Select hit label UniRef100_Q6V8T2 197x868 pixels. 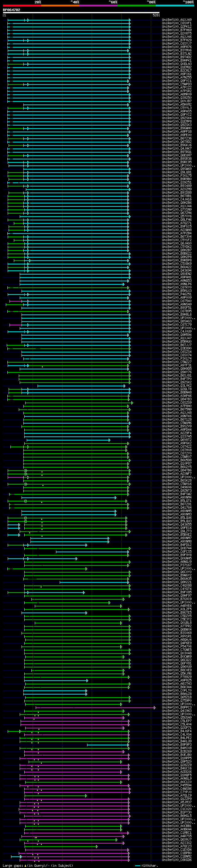(x=177, y=440)
